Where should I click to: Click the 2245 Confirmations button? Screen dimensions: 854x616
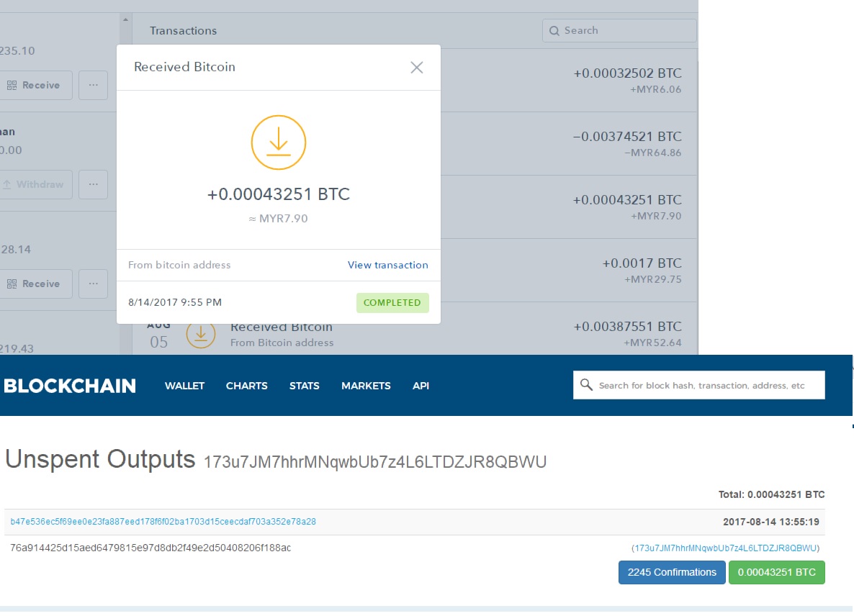(x=672, y=573)
